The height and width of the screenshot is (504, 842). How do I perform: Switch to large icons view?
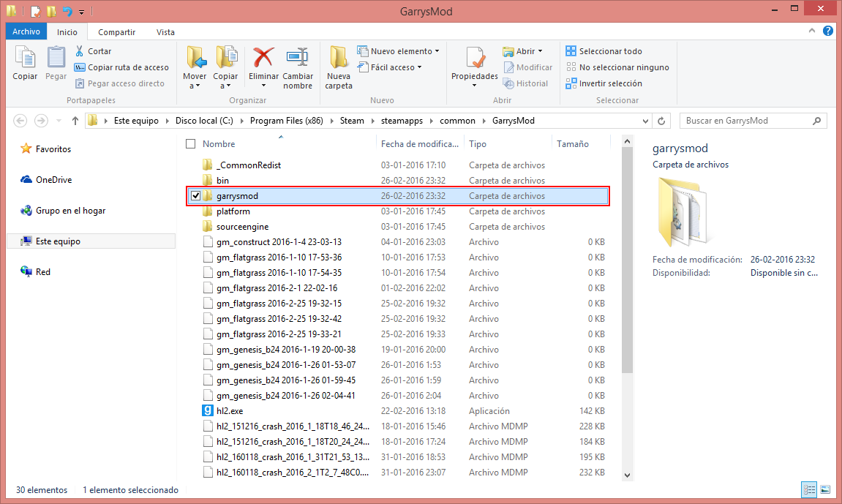(825, 489)
